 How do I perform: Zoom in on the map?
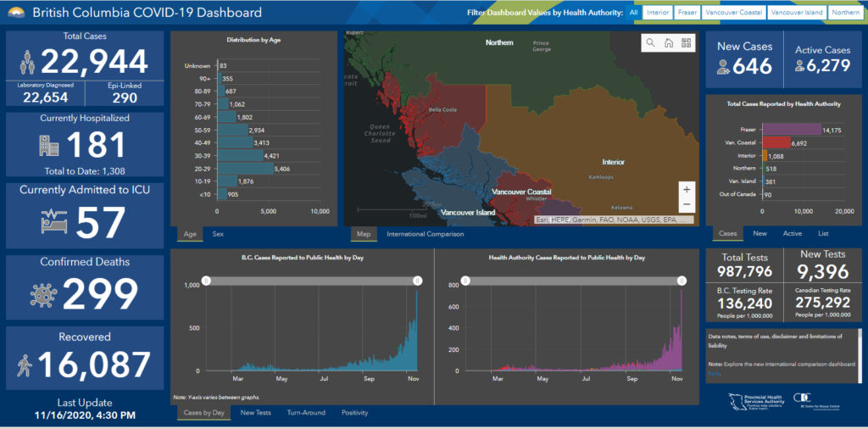686,189
